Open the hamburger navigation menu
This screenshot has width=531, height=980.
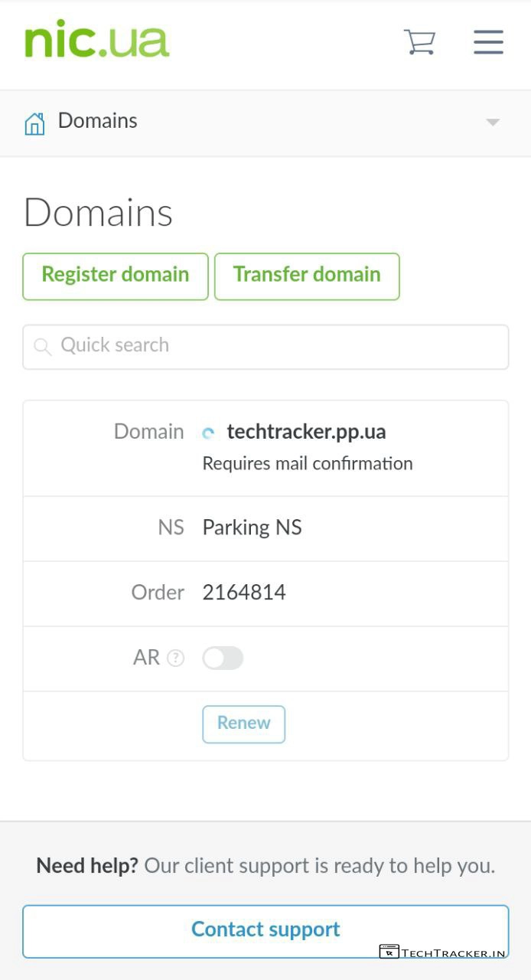point(488,41)
